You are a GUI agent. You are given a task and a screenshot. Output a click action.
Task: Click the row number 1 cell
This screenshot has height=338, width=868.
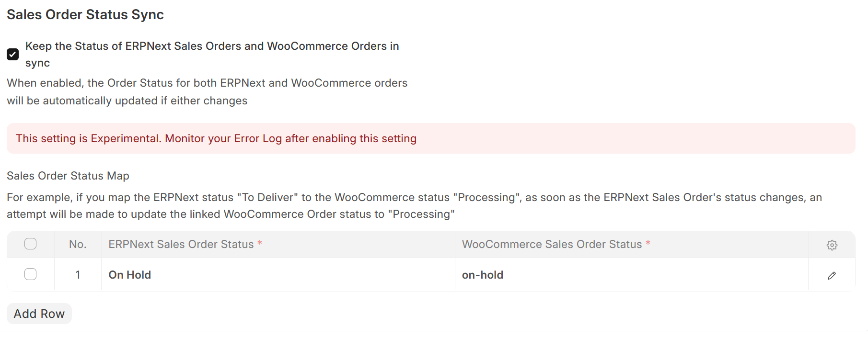pyautogui.click(x=78, y=275)
